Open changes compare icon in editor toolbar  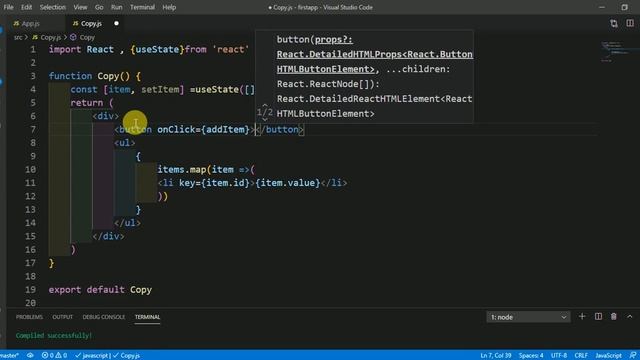613,24
